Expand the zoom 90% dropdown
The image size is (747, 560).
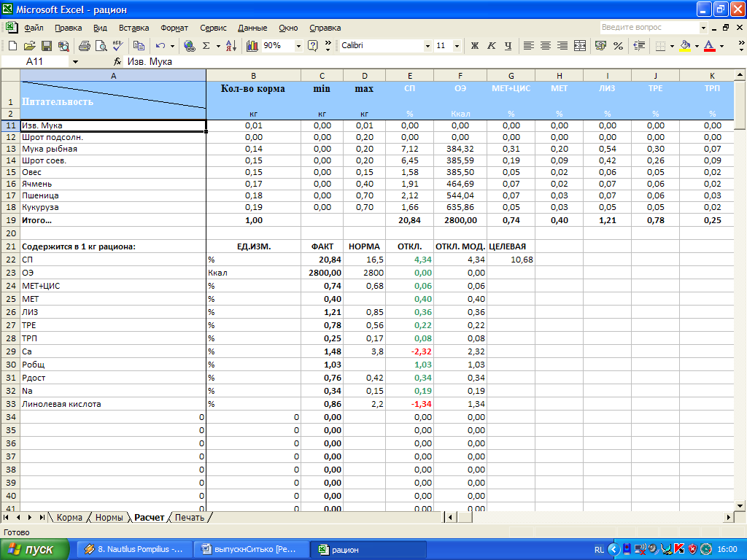pos(298,46)
